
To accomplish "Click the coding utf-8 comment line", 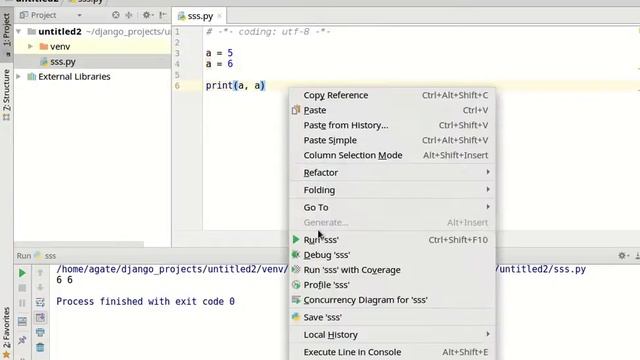I will [x=268, y=31].
